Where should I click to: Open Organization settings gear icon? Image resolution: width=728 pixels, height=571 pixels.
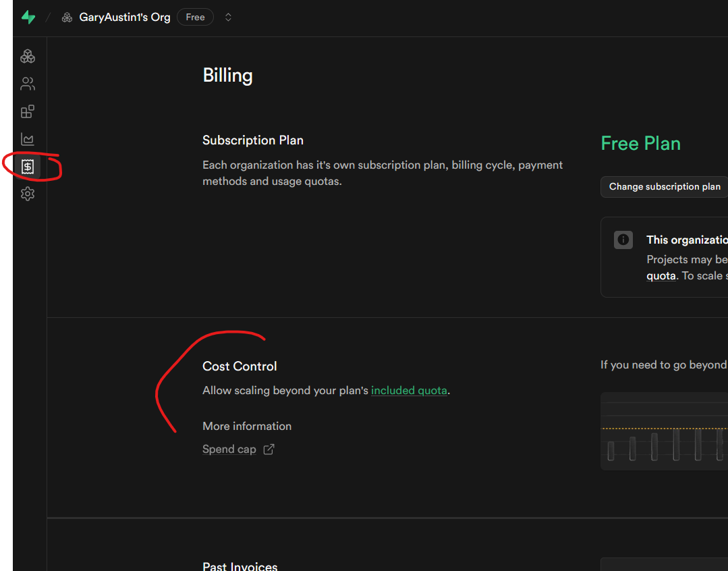[28, 194]
